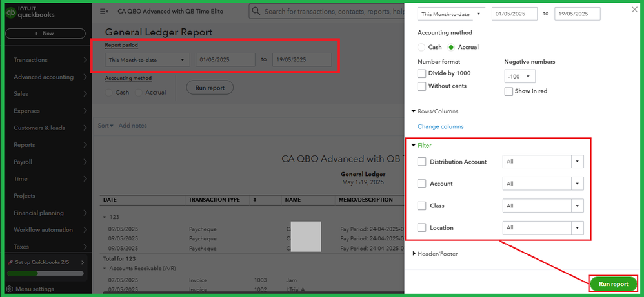Open the Class filter dropdown
The height and width of the screenshot is (297, 644).
(x=578, y=206)
